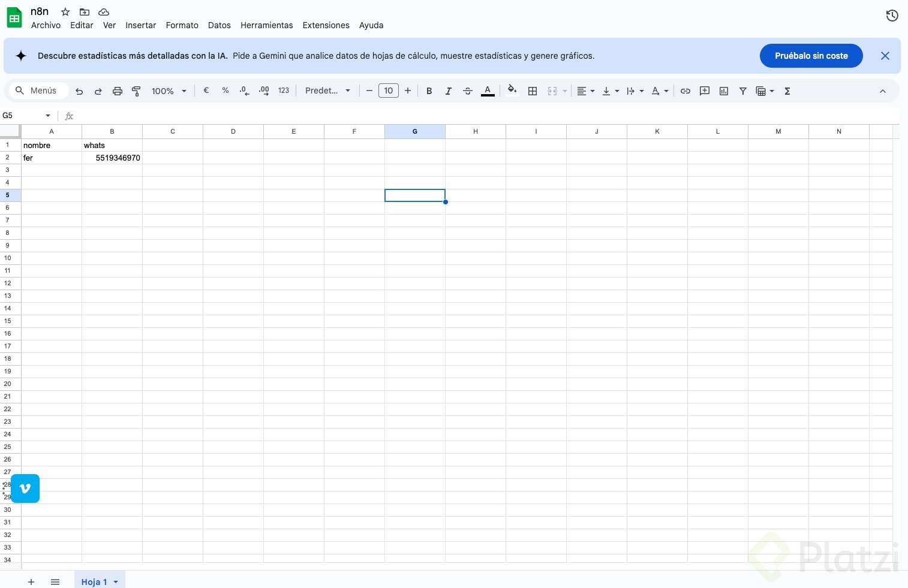
Task: Open the Extensiones menu
Action: (326, 25)
